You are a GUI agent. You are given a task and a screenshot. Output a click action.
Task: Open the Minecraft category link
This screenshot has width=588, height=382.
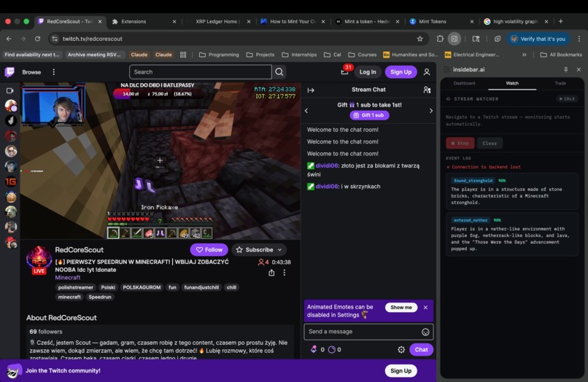pos(68,278)
